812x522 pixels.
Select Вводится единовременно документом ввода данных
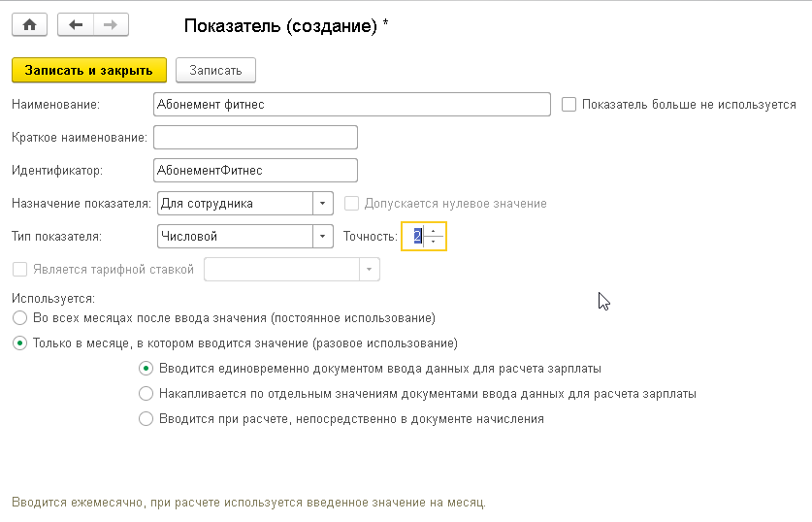pos(146,369)
